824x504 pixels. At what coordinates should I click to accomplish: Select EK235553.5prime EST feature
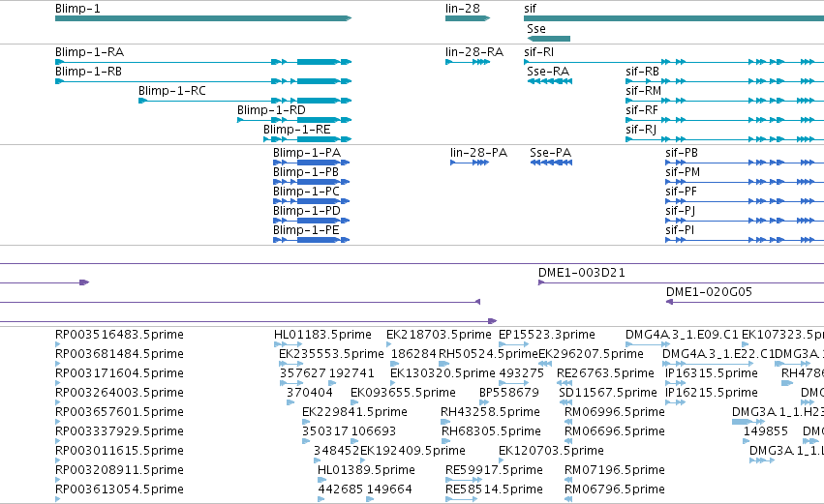291,365
